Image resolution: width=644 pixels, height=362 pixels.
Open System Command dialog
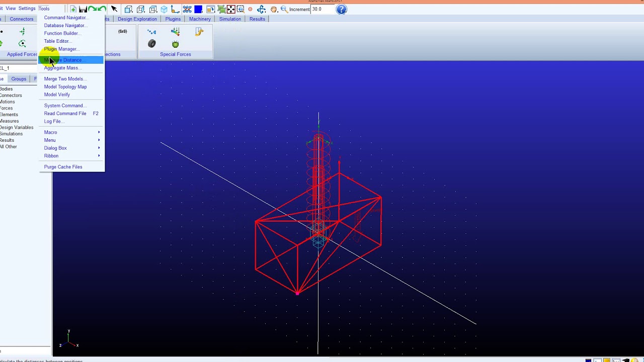[x=71, y=106]
